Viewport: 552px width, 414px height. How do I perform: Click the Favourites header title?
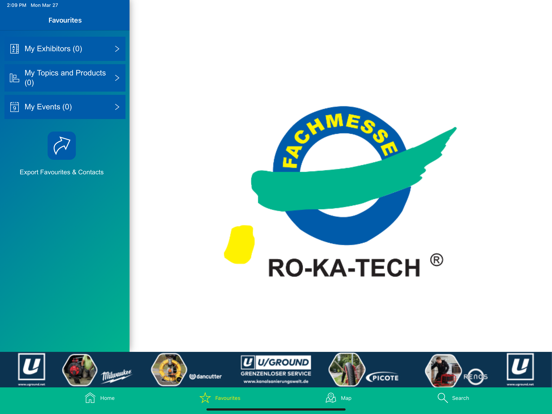pyautogui.click(x=65, y=20)
